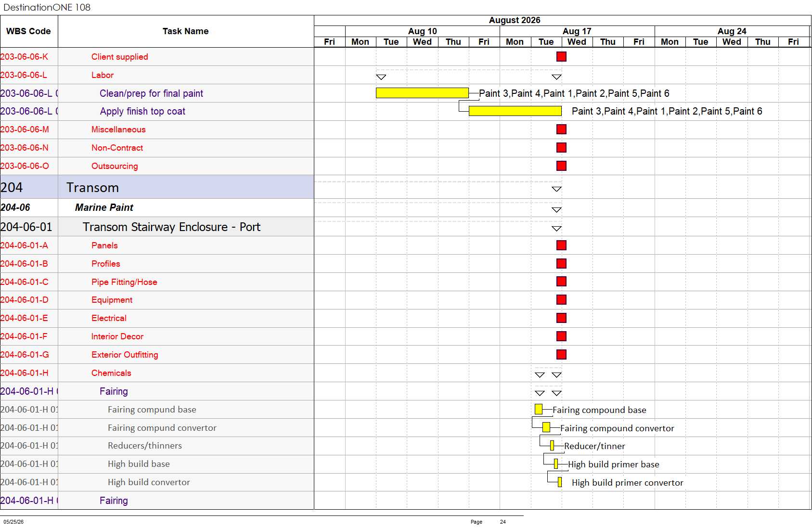Image resolution: width=812 pixels, height=528 pixels.
Task: Select the Interior Decor task row
Action: [157, 336]
